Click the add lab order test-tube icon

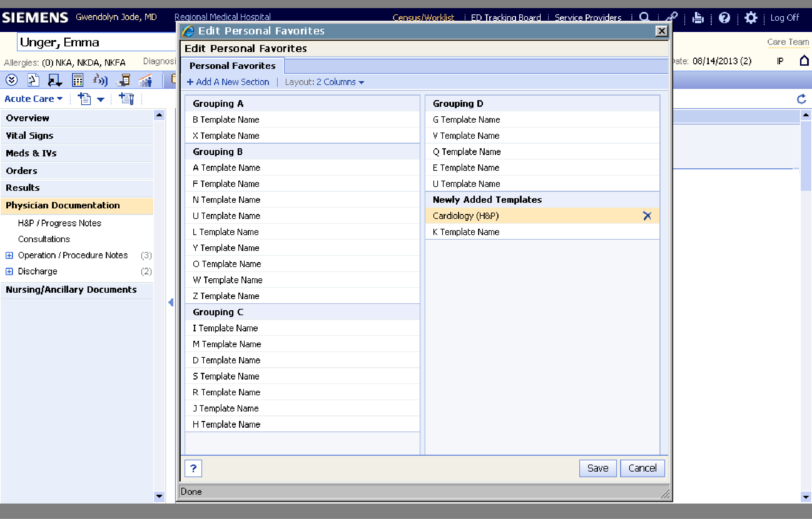tap(127, 99)
